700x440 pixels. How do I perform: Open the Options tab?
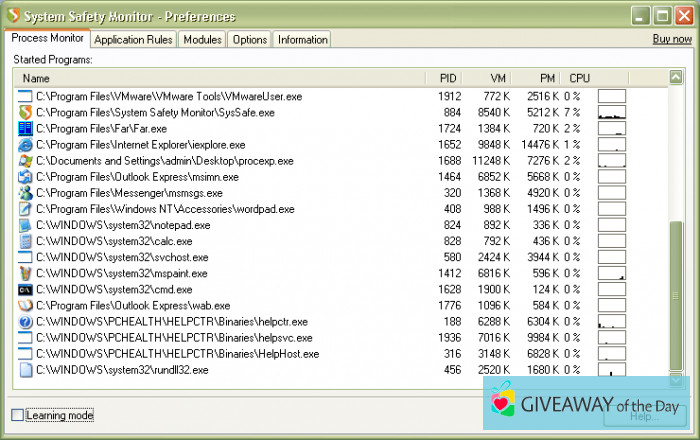coord(250,40)
